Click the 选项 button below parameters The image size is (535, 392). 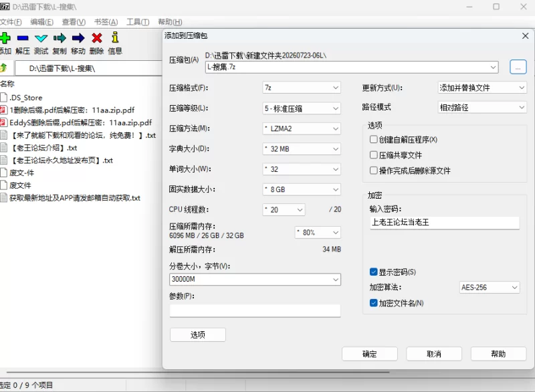pyautogui.click(x=198, y=334)
